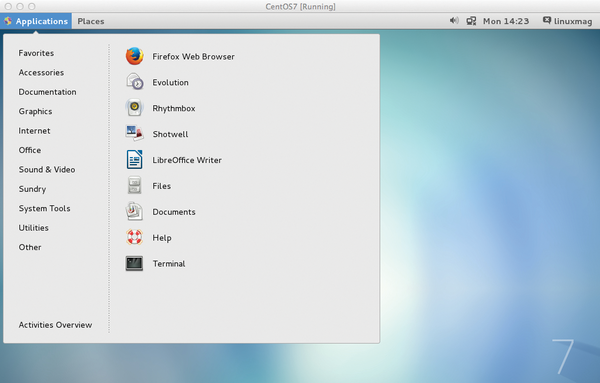The width and height of the screenshot is (600, 383).
Task: Click the Rhythmbox label
Action: 174,108
